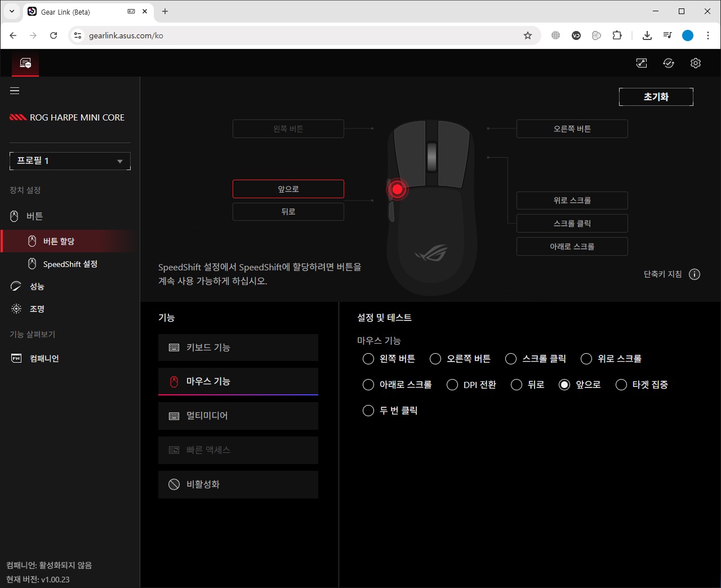
Task: Select the 위로 스크롤 assignment
Action: point(572,201)
